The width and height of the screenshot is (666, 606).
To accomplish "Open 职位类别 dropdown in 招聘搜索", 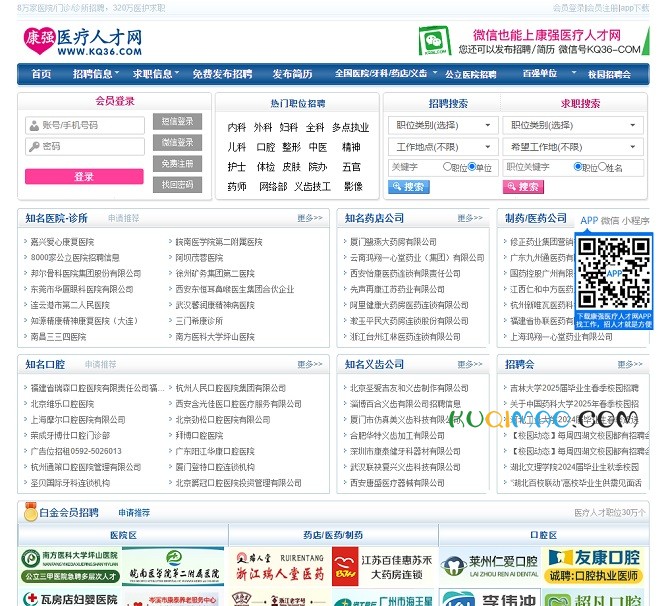I will [x=443, y=125].
